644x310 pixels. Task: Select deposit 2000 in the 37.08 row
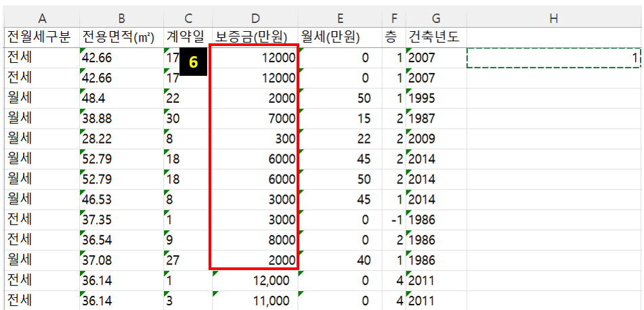tap(255, 261)
